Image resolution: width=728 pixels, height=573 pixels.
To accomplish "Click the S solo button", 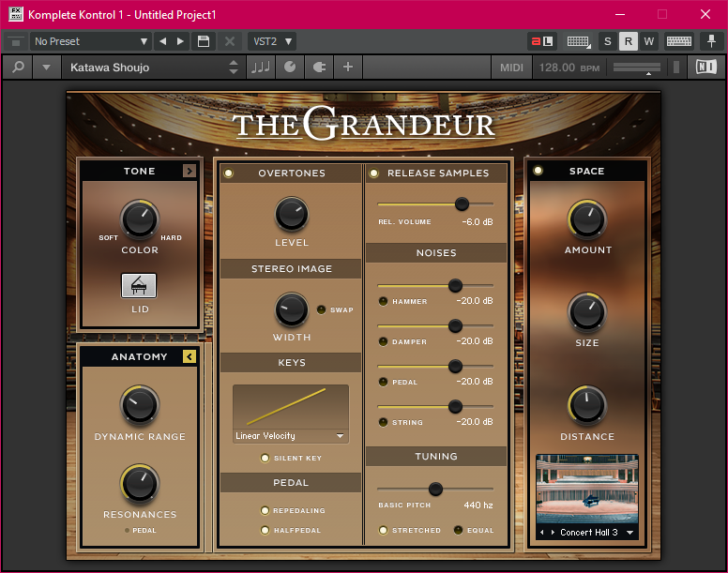I will pos(608,41).
